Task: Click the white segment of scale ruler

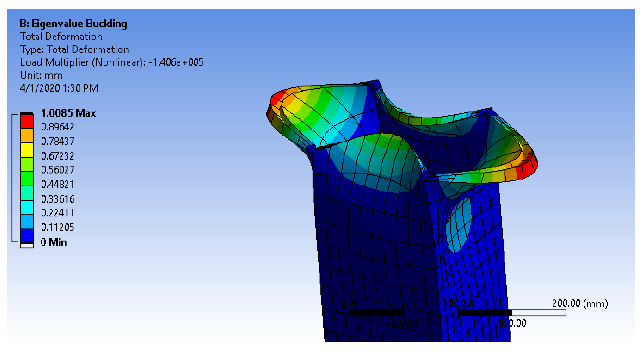Action: click(x=539, y=313)
